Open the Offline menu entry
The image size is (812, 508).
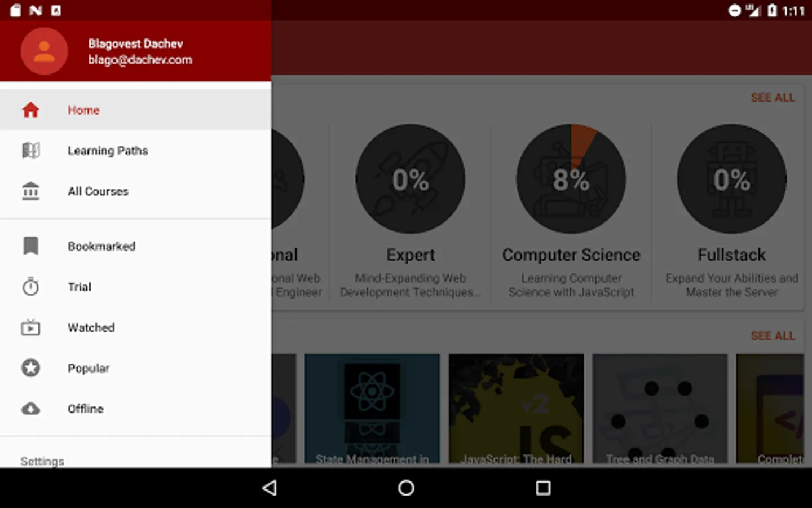pos(135,409)
